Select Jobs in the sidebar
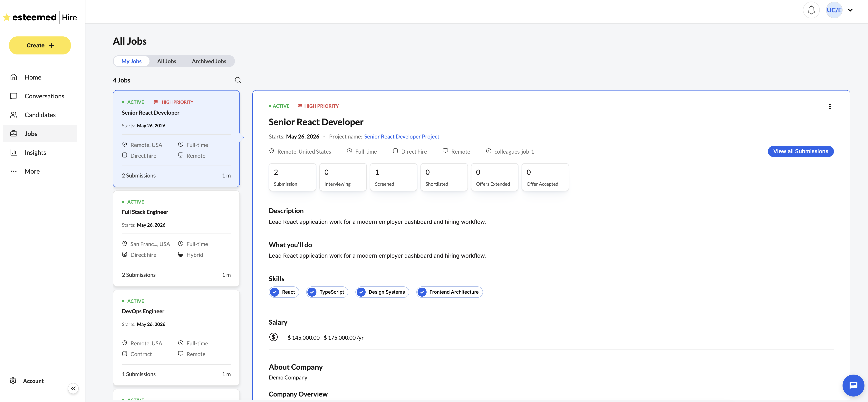Image resolution: width=868 pixels, height=402 pixels. (40, 134)
